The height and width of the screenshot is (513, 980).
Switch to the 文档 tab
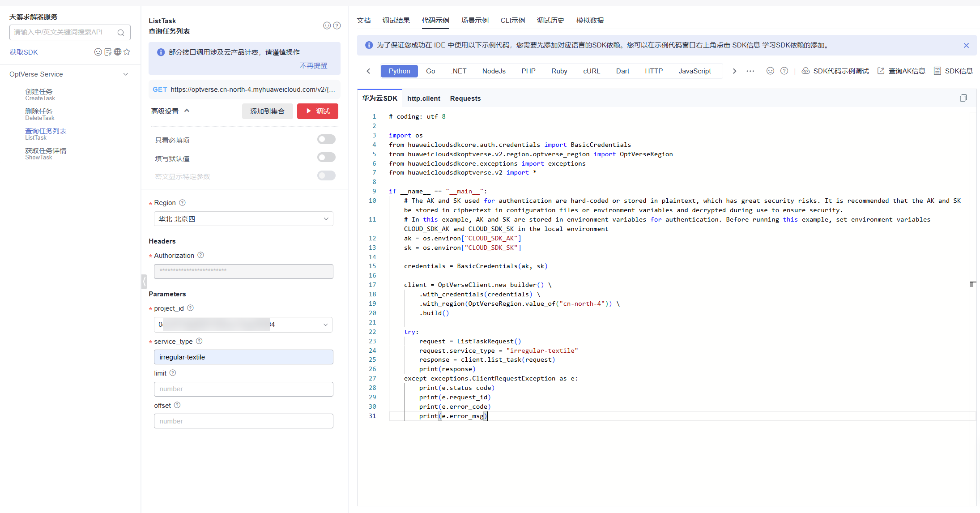point(364,21)
